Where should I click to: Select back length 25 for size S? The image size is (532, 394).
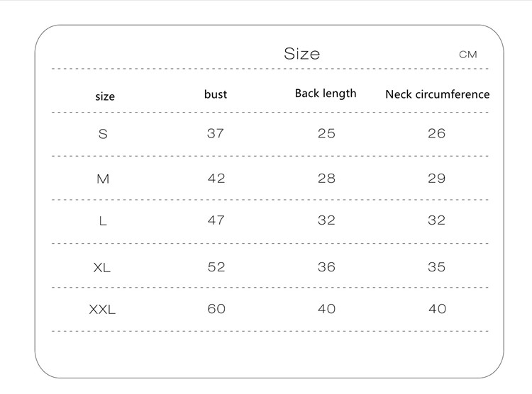326,133
